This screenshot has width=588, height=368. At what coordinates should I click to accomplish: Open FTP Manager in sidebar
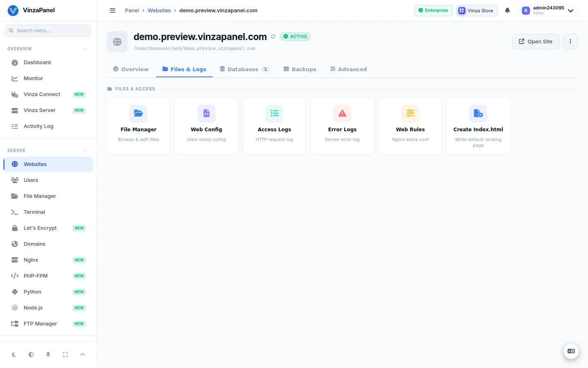pyautogui.click(x=48, y=324)
